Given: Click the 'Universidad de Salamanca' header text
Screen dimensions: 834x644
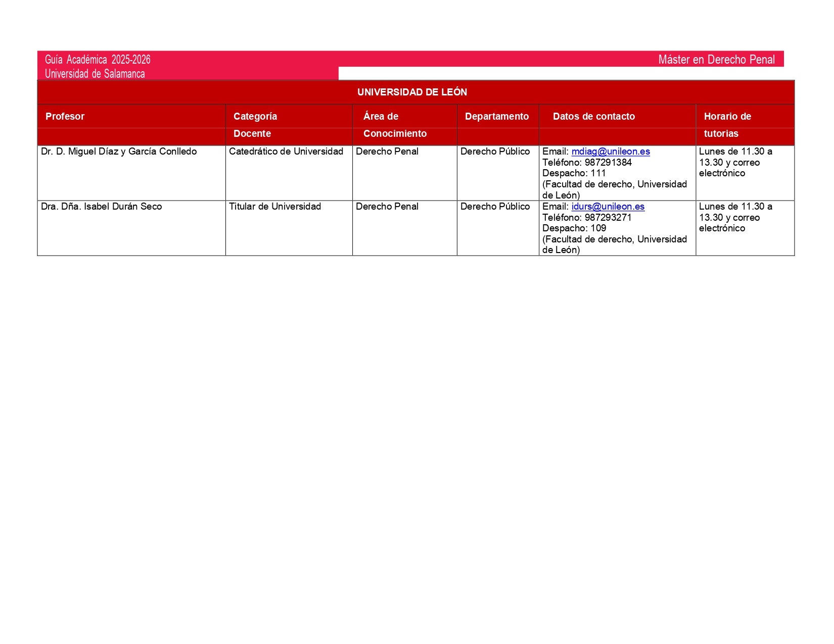Looking at the screenshot, I should [95, 74].
